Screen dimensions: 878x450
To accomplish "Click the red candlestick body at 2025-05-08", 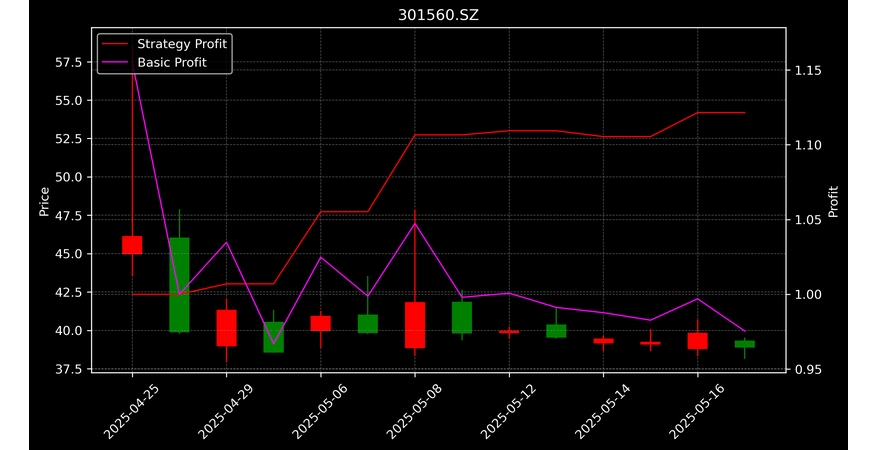I will (x=415, y=325).
